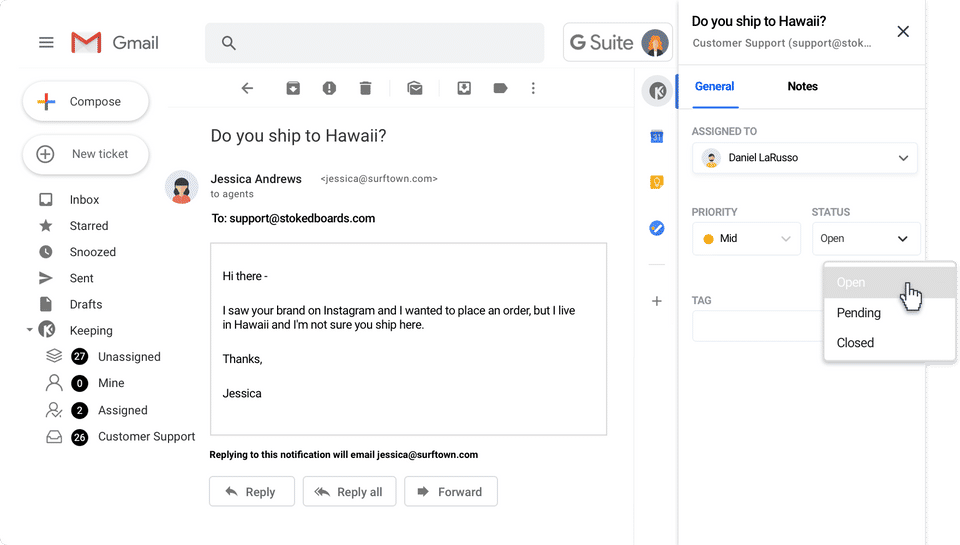Image resolution: width=960 pixels, height=545 pixels.
Task: Click into the Tag input field
Action: (758, 326)
